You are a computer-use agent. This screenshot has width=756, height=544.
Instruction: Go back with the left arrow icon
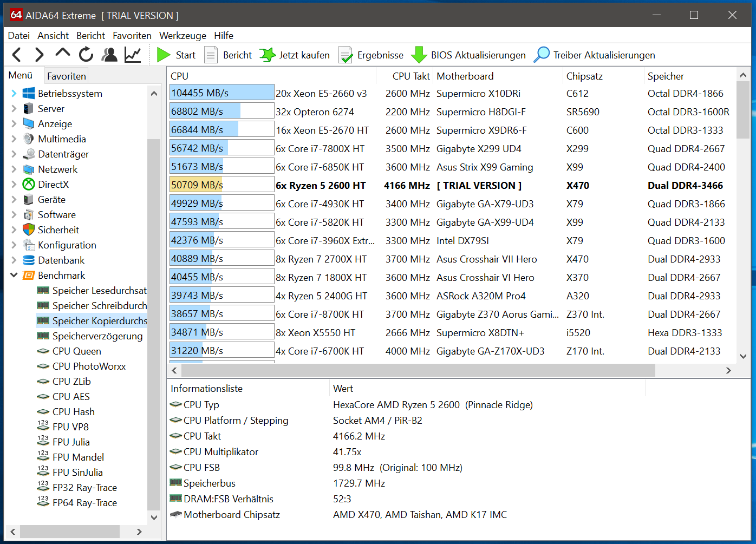point(17,55)
